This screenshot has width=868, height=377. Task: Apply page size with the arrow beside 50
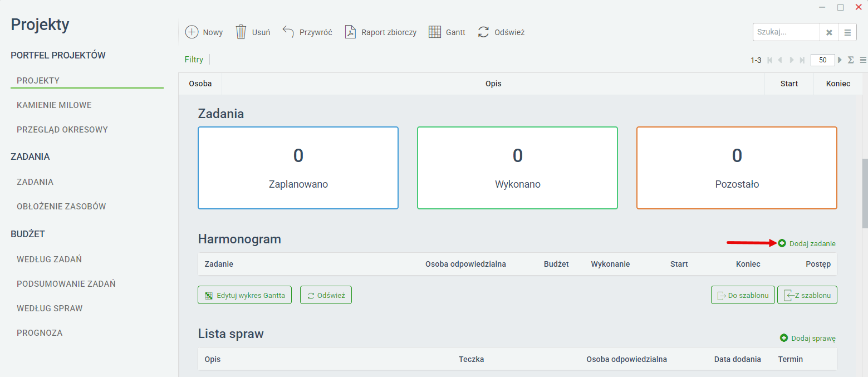click(840, 60)
